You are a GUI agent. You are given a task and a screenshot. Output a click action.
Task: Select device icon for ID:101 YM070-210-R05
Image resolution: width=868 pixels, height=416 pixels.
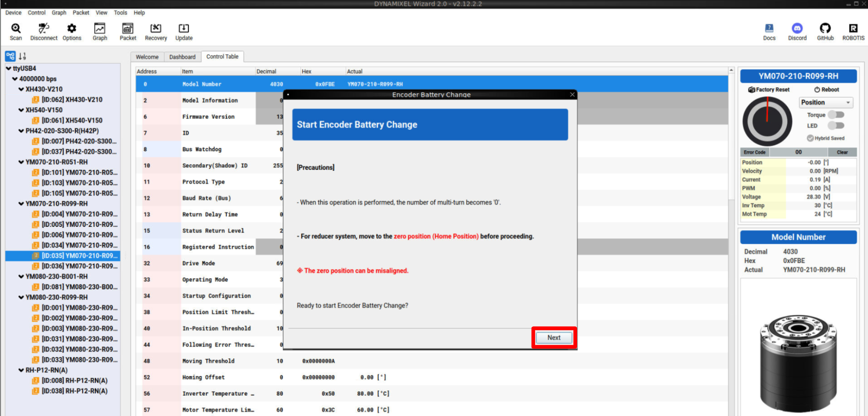pos(36,173)
